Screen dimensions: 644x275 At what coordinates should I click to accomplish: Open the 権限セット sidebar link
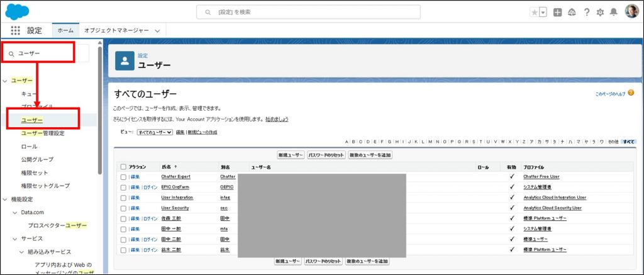[35, 172]
